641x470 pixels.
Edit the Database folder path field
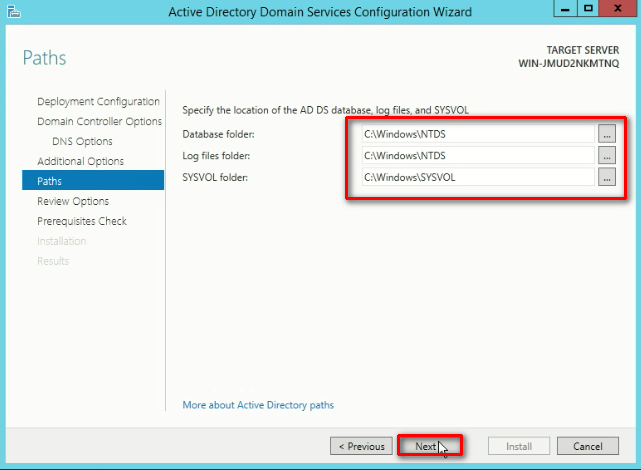click(x=477, y=134)
